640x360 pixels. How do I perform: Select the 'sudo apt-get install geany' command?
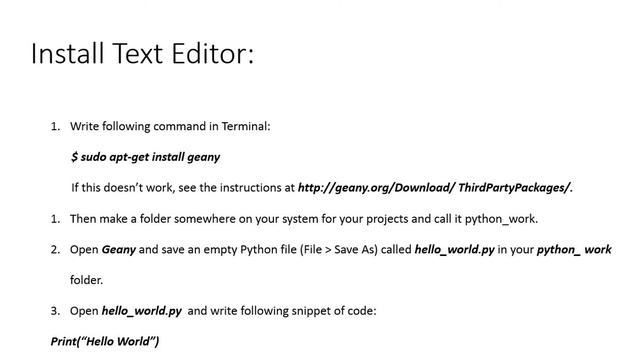(150, 157)
